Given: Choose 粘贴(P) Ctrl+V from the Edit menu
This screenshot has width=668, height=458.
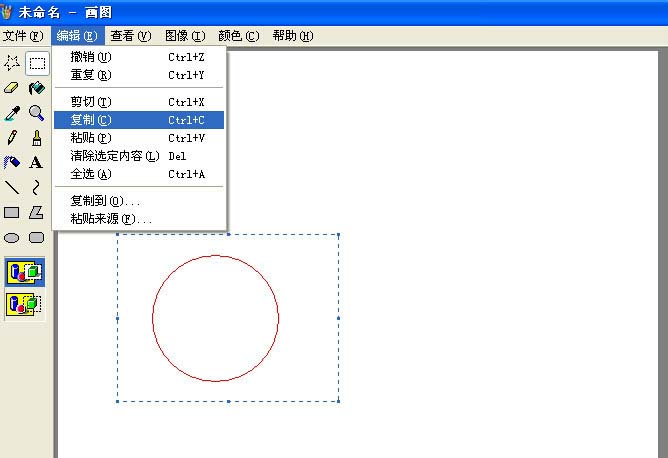Looking at the screenshot, I should pyautogui.click(x=139, y=138).
